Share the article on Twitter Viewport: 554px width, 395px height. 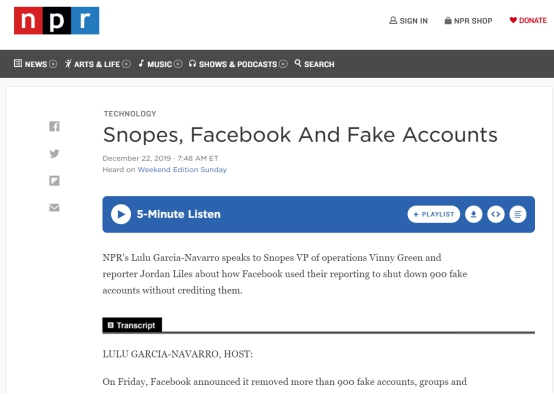tap(54, 153)
